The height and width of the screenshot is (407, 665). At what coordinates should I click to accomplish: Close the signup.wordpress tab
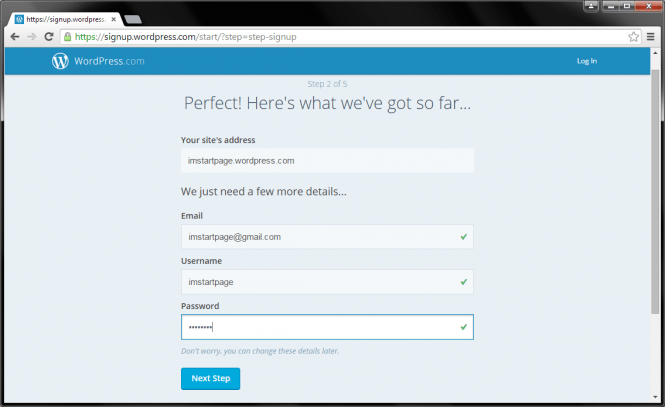114,19
